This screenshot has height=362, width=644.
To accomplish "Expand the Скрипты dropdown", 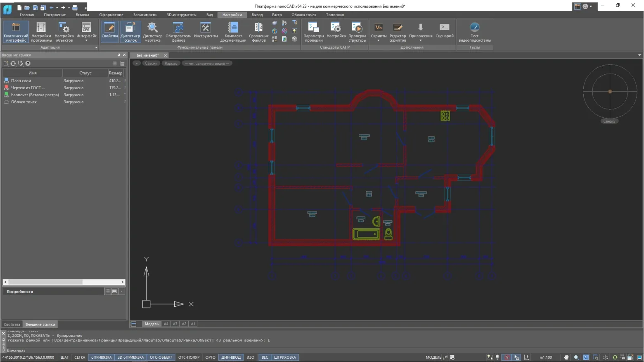I will click(378, 40).
